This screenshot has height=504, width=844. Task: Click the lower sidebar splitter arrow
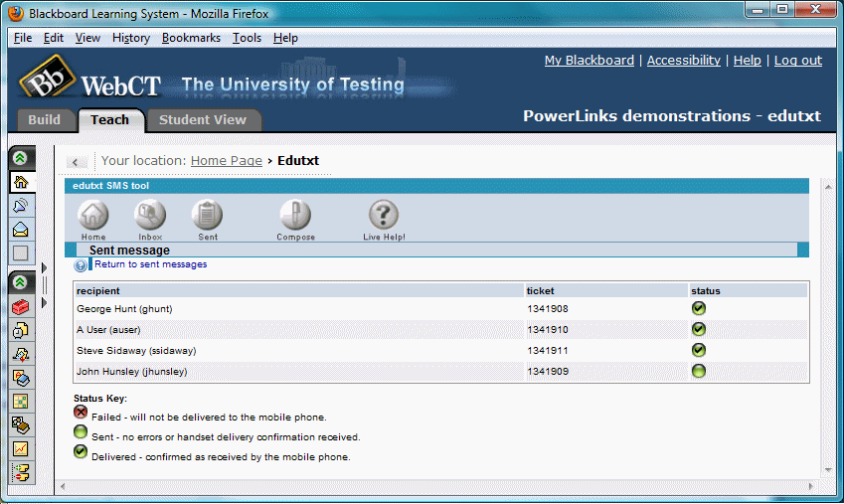pyautogui.click(x=44, y=302)
